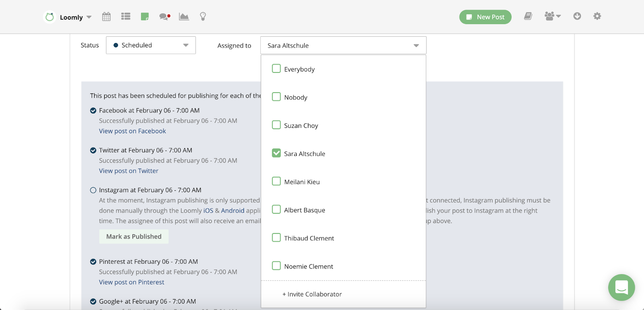The width and height of the screenshot is (644, 310).
Task: Check the Albert Basque checkbox
Action: coord(276,209)
